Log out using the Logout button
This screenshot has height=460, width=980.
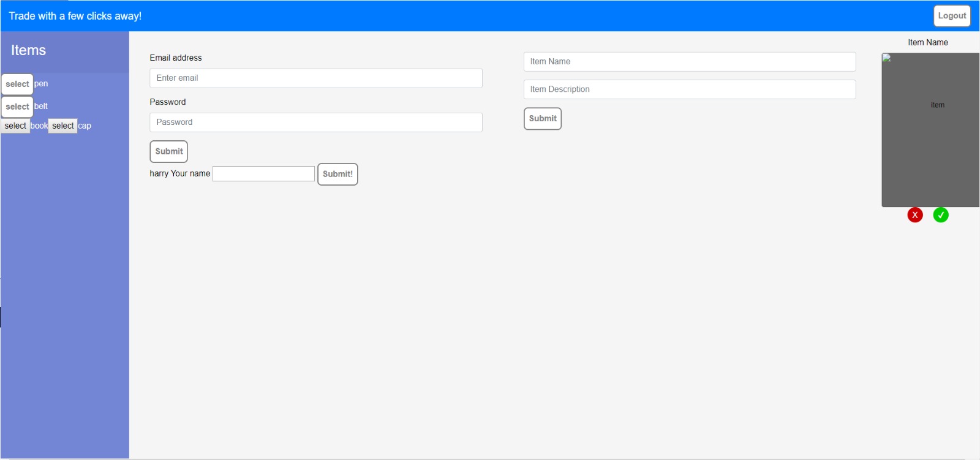pos(952,16)
